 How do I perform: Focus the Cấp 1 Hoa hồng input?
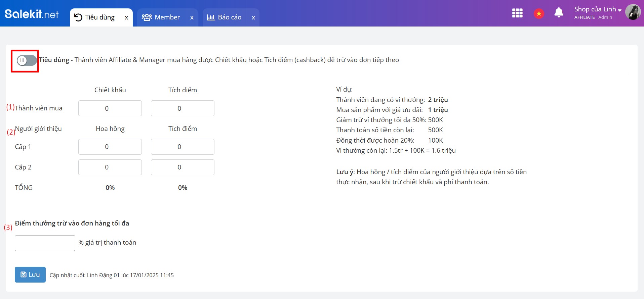point(110,147)
